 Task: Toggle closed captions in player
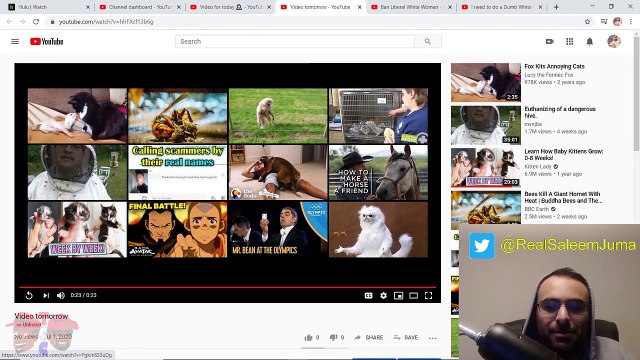click(368, 295)
